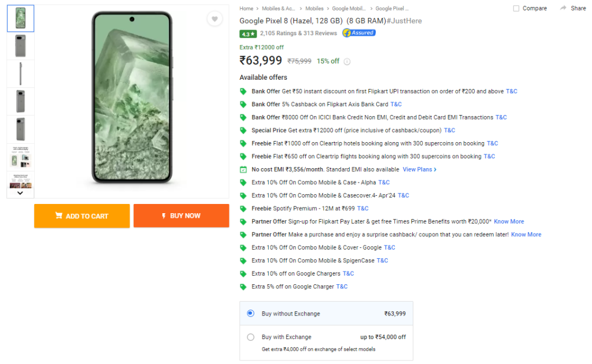Click the Add to Cart button
Viewport: 592px width, 364px height.
82,216
